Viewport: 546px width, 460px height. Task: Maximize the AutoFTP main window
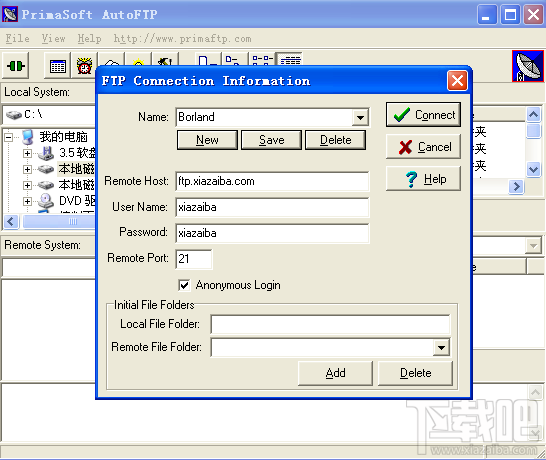510,15
